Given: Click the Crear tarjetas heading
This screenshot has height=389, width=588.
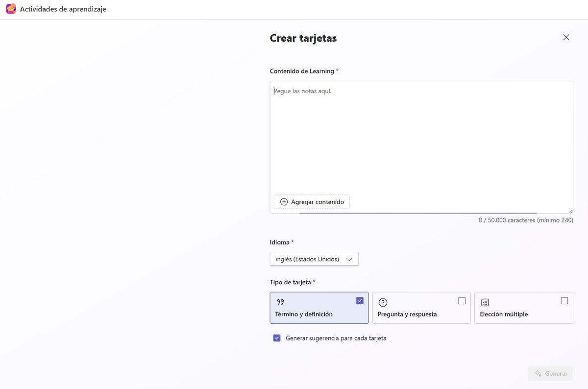Looking at the screenshot, I should (303, 38).
